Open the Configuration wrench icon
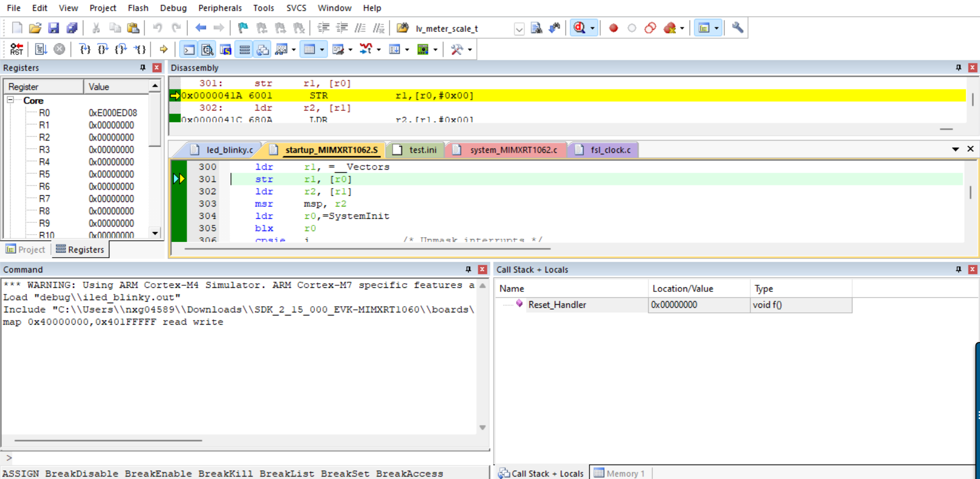 click(x=737, y=28)
